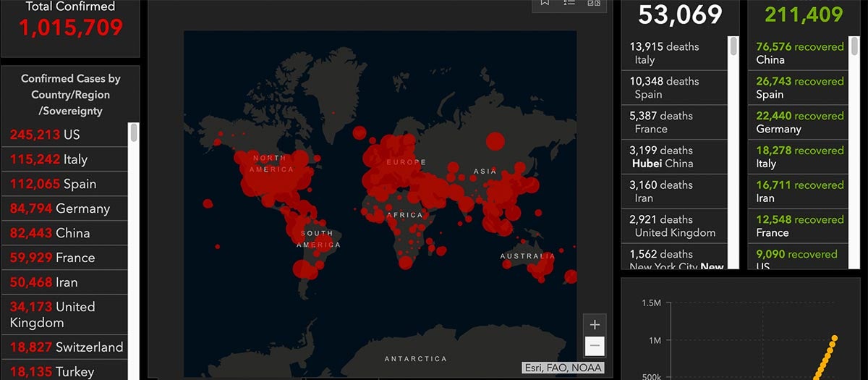
Task: Click the ASIA label on map
Action: coord(485,172)
